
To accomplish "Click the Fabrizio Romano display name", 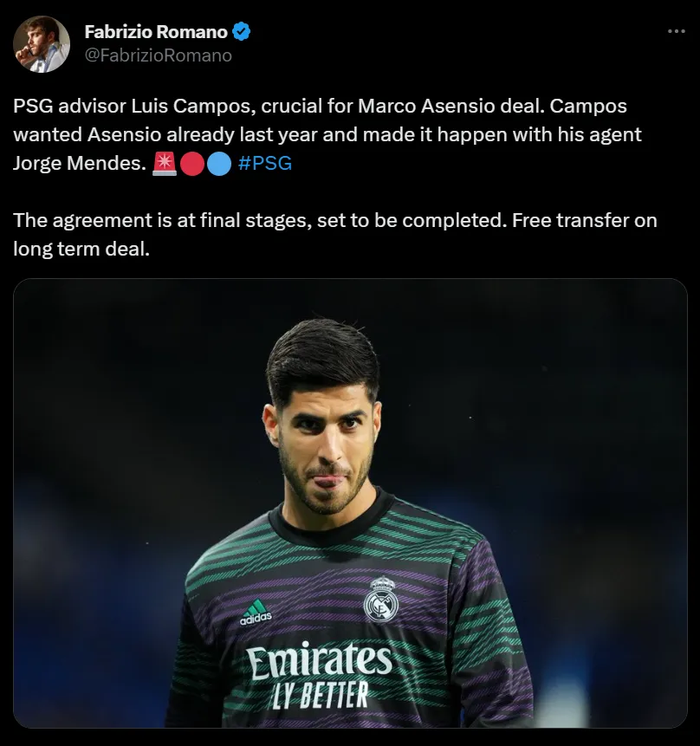I will pyautogui.click(x=156, y=32).
